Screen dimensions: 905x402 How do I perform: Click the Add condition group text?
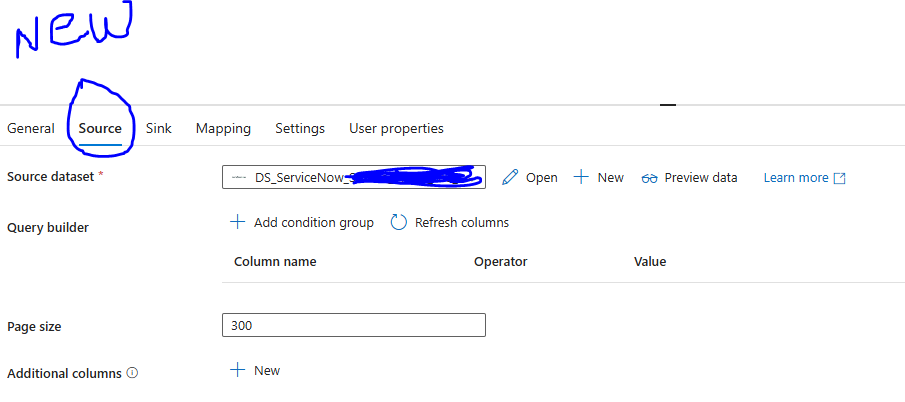pyautogui.click(x=314, y=223)
